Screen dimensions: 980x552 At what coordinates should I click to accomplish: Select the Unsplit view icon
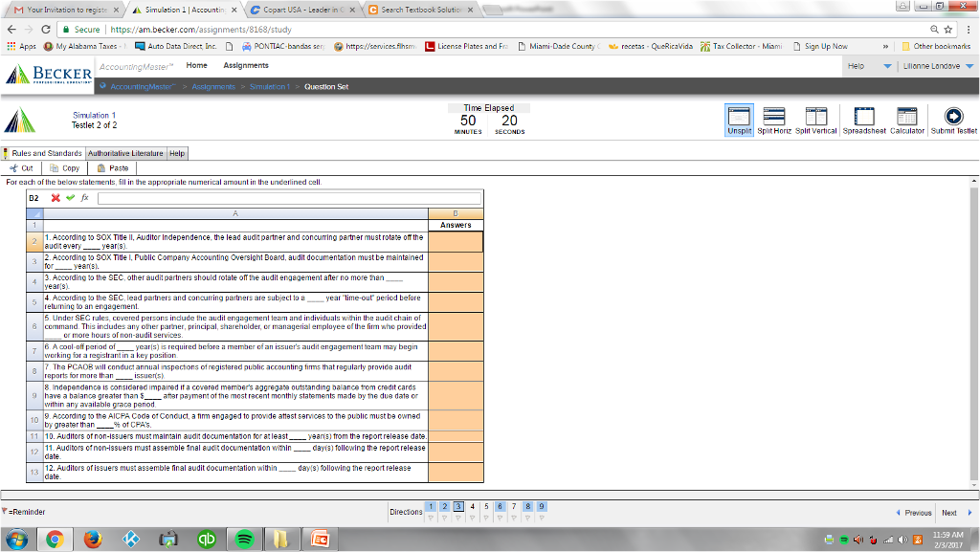[x=739, y=120]
